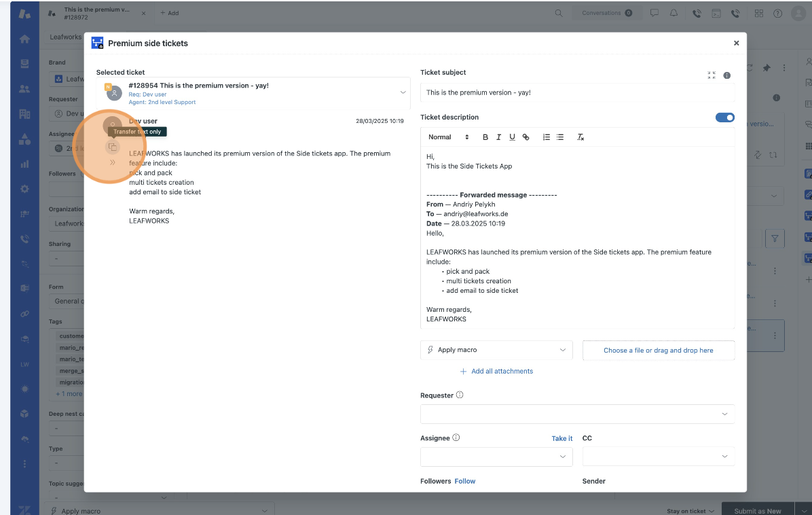Image resolution: width=812 pixels, height=515 pixels.
Task: Open the Stay on ticket dropdown
Action: click(x=690, y=511)
